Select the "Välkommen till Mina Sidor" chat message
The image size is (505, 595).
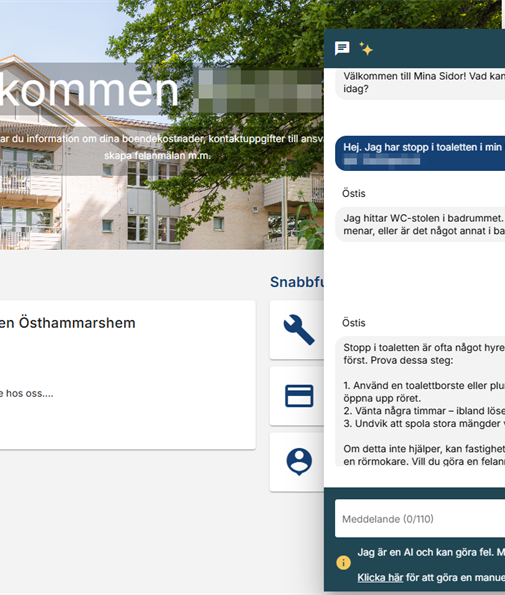(420, 84)
